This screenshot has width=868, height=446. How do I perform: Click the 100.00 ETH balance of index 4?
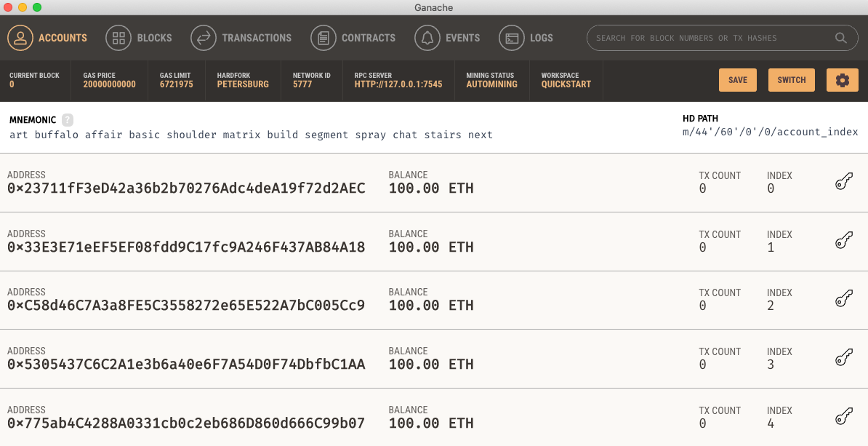coord(431,423)
